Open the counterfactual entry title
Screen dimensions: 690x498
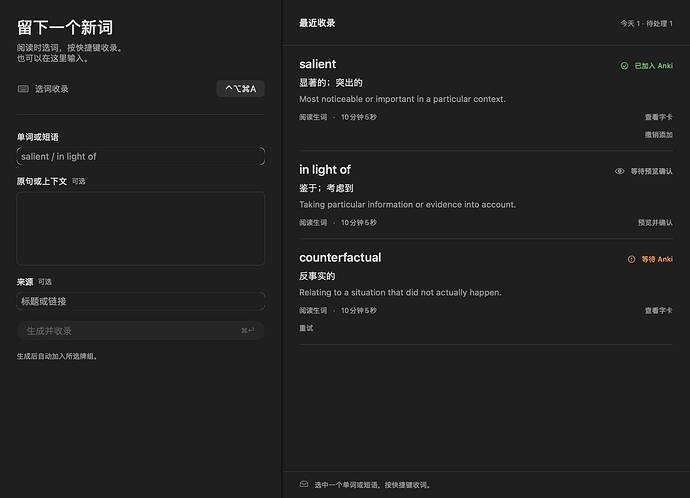340,257
